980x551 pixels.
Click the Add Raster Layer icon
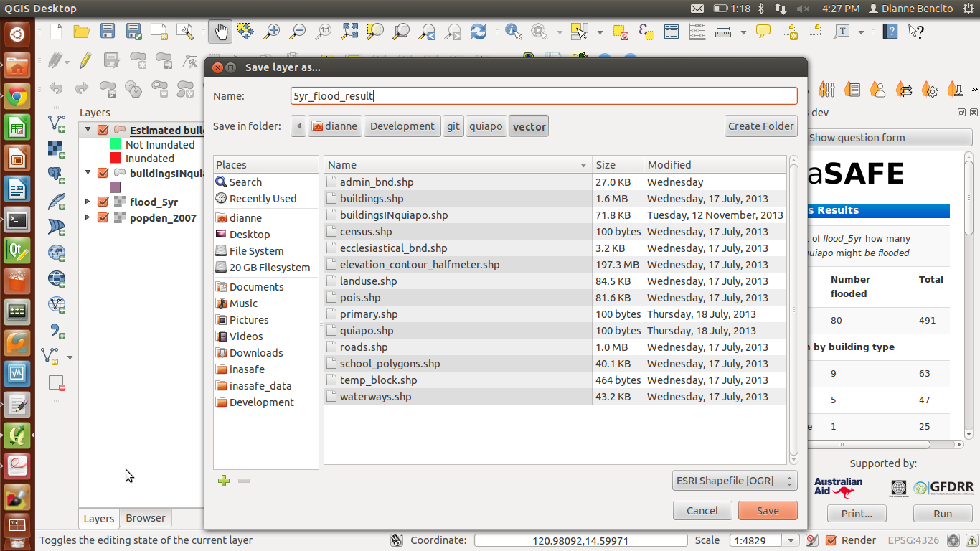[57, 149]
